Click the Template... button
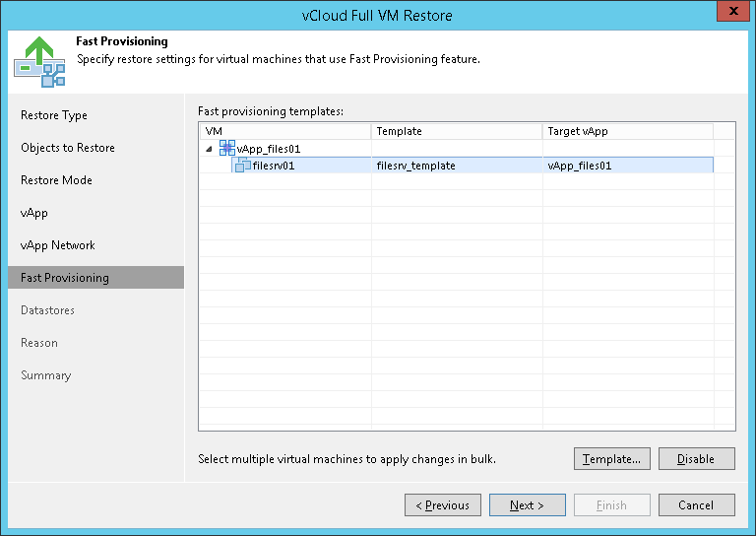This screenshot has width=756, height=536. pyautogui.click(x=611, y=459)
